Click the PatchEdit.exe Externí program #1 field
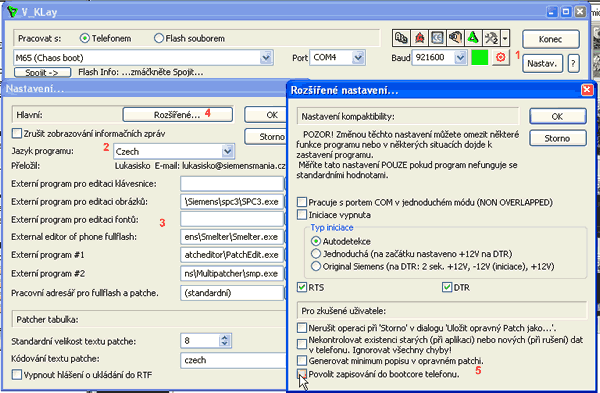Viewport: 600px width, 393px height. tap(232, 255)
